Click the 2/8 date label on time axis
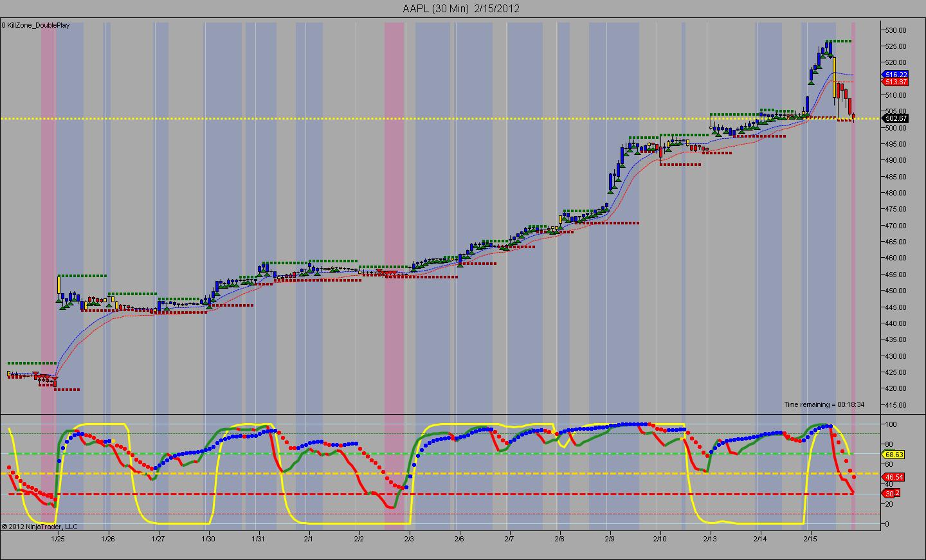This screenshot has width=926, height=560. [559, 539]
